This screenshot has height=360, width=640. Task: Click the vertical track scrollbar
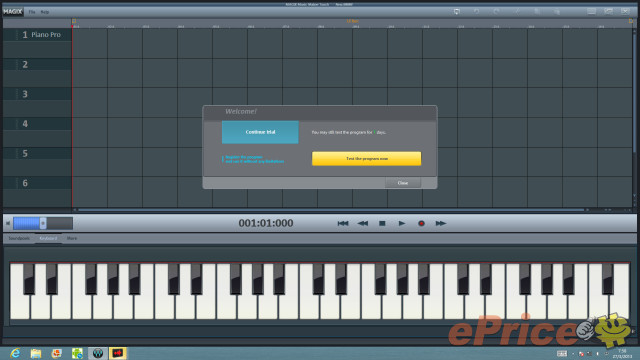(x=634, y=94)
